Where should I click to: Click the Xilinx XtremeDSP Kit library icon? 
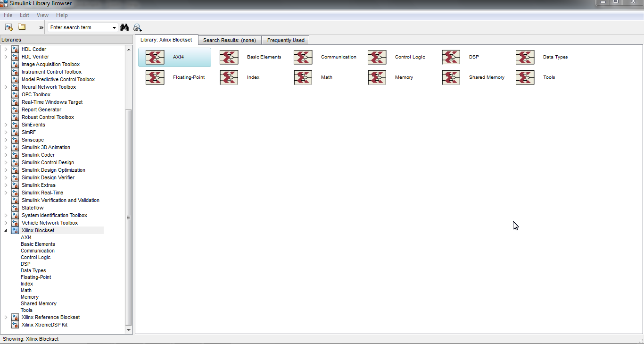coord(15,325)
